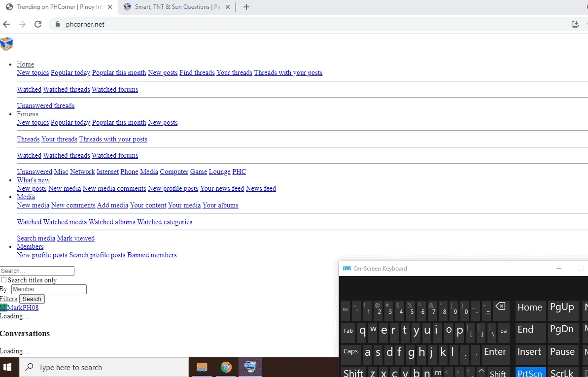The width and height of the screenshot is (588, 377).
Task: Open File Explorer from the taskbar
Action: [202, 367]
